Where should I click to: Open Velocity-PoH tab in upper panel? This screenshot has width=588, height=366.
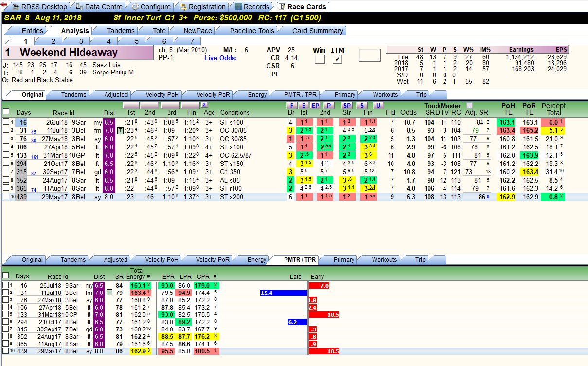coord(158,95)
